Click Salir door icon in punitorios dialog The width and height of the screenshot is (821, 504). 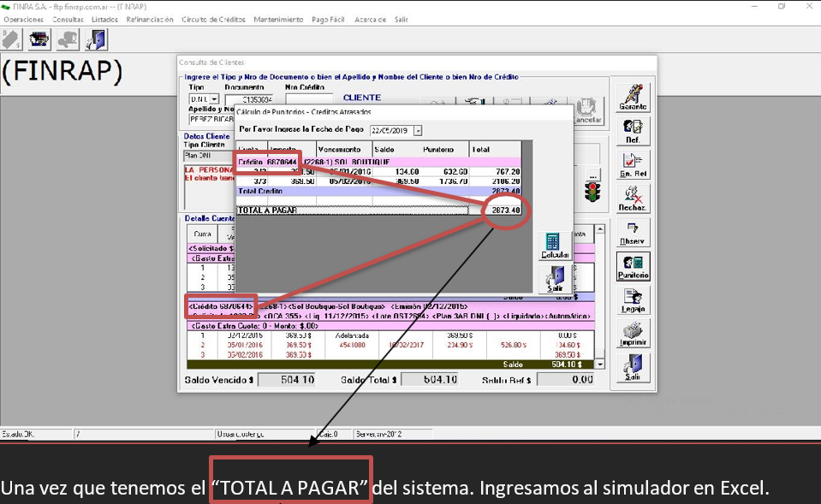tap(555, 279)
